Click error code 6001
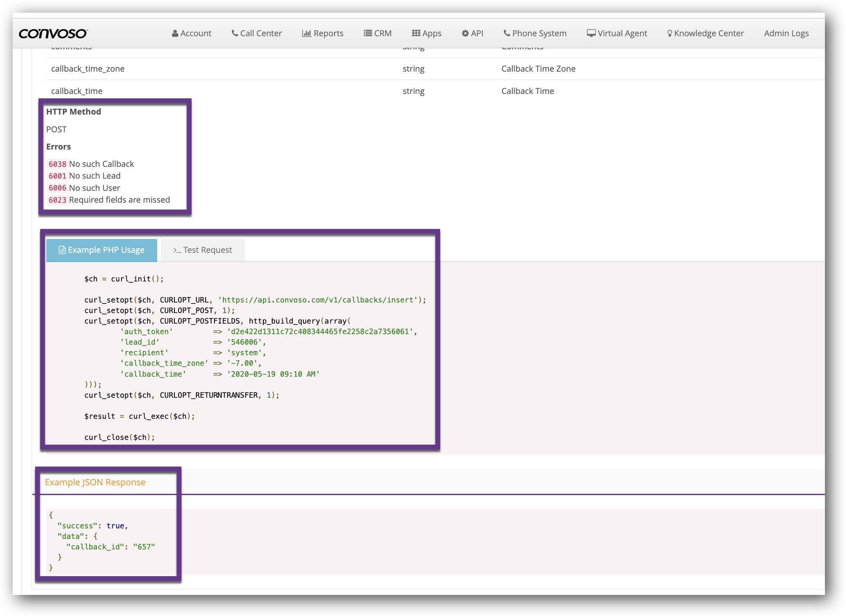The width and height of the screenshot is (846, 616). [57, 176]
